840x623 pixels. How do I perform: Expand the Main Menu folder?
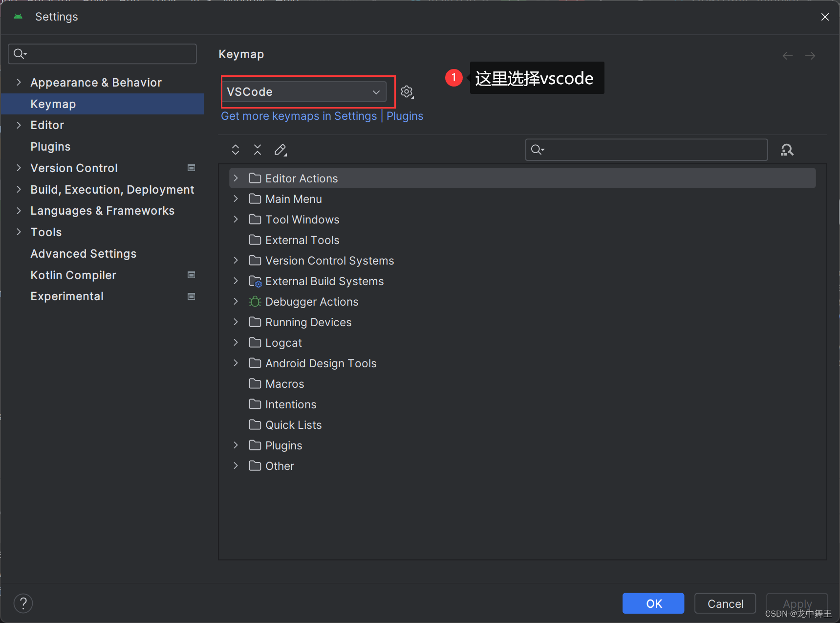click(x=236, y=199)
